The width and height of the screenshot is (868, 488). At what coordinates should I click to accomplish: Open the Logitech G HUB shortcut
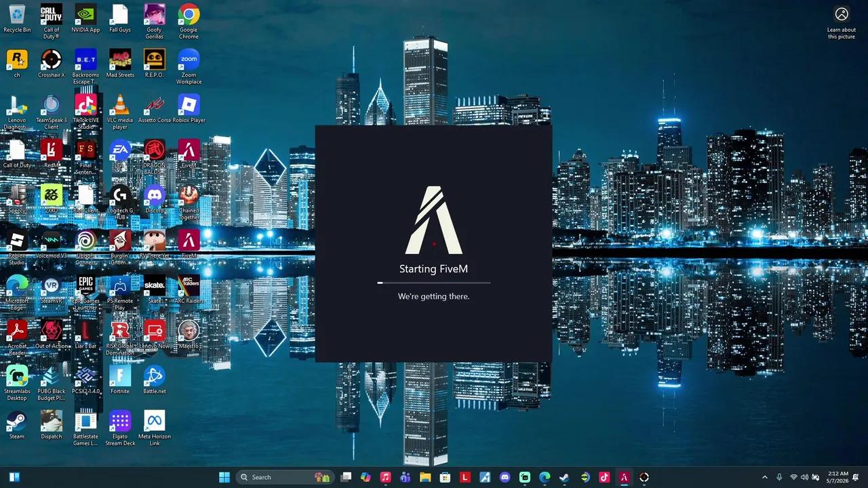(x=120, y=202)
